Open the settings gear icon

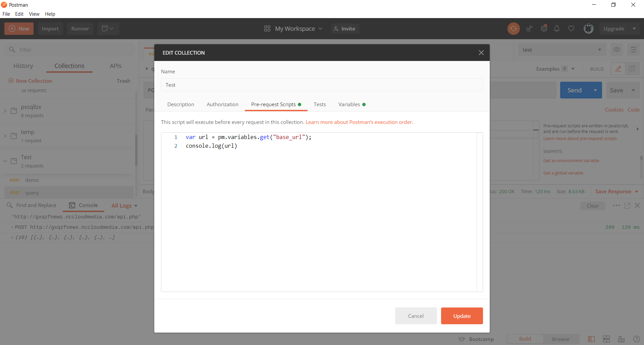[x=544, y=29]
